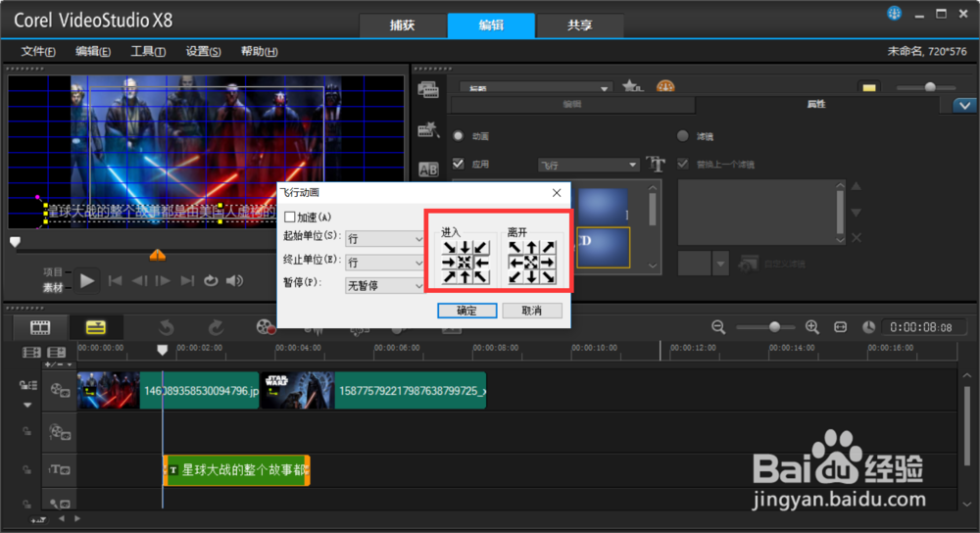Viewport: 980px width, 533px height.
Task: Click the redo arrow in timeline toolbar
Action: click(216, 327)
